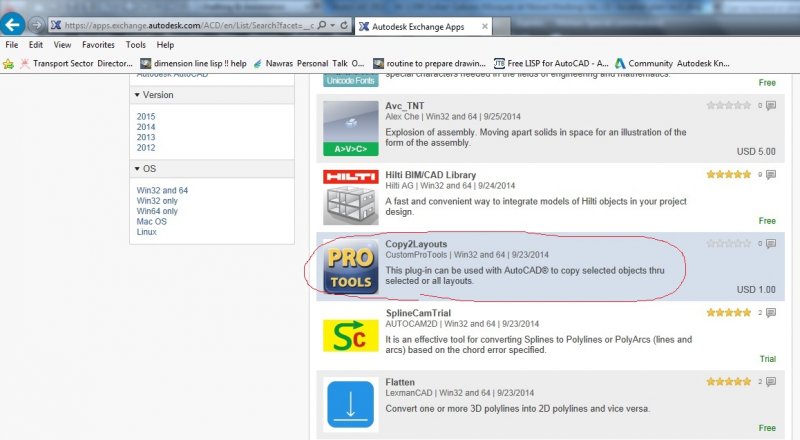Click the Avc_TNT comments icon
The image size is (800, 440).
[771, 105]
